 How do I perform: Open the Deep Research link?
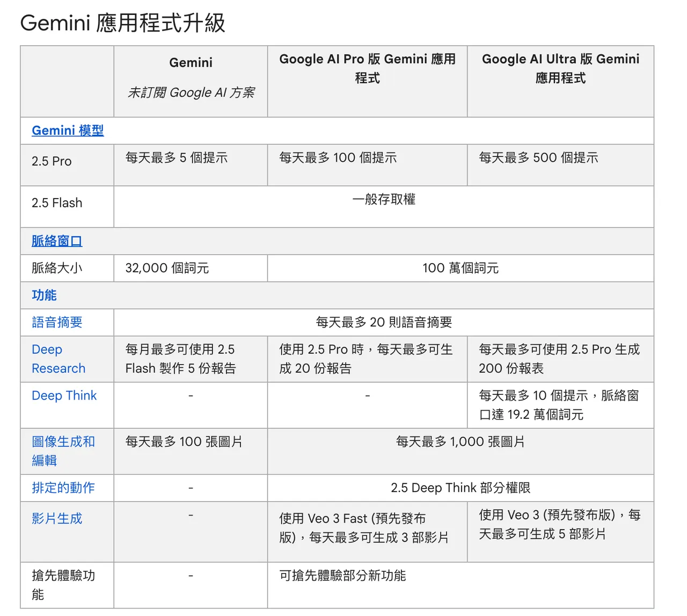pyautogui.click(x=59, y=359)
